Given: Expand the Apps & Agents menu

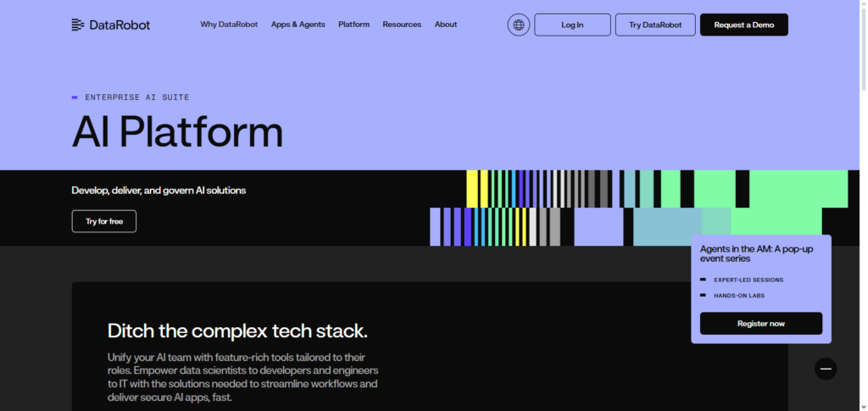Looking at the screenshot, I should tap(298, 25).
